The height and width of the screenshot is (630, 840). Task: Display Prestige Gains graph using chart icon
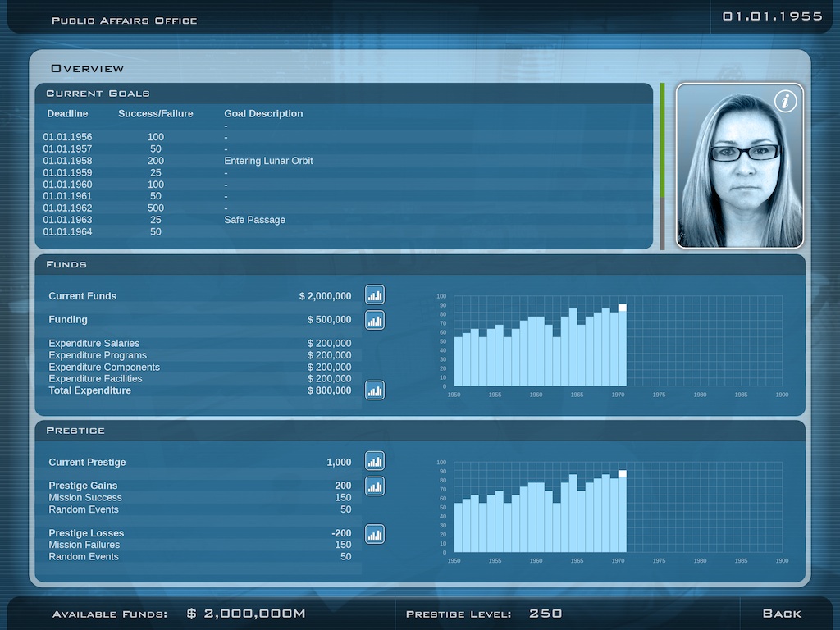coord(375,486)
